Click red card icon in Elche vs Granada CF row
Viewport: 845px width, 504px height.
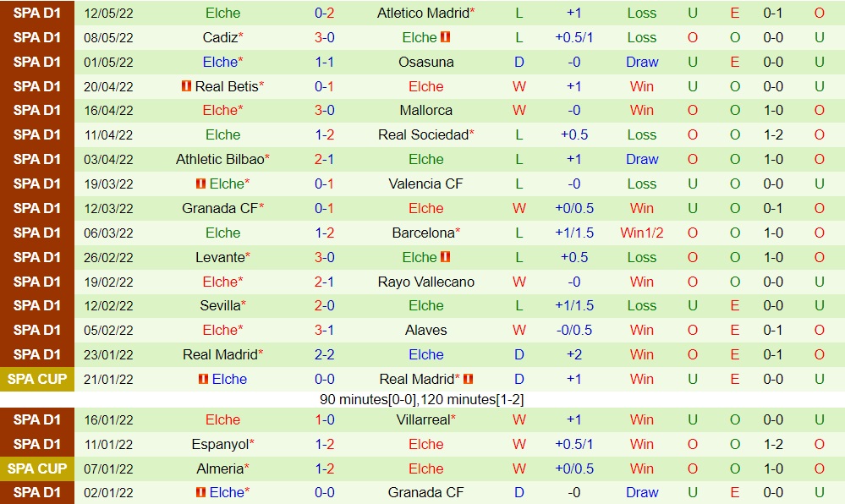click(x=200, y=492)
